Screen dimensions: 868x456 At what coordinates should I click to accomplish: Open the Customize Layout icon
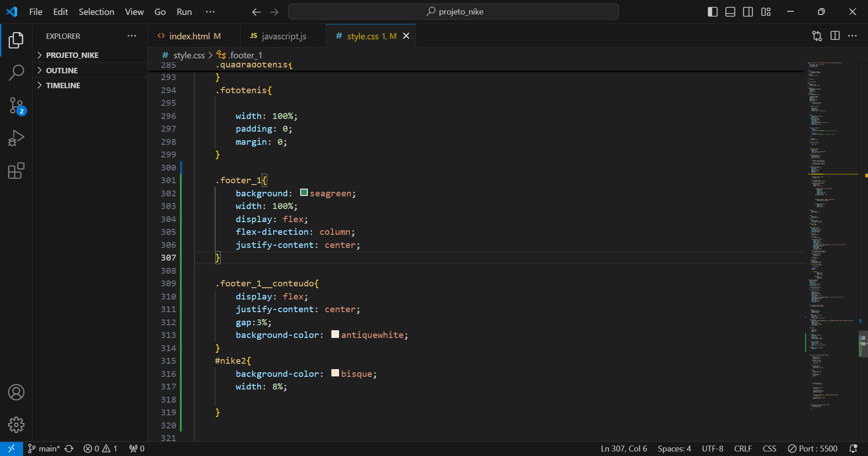pyautogui.click(x=766, y=12)
